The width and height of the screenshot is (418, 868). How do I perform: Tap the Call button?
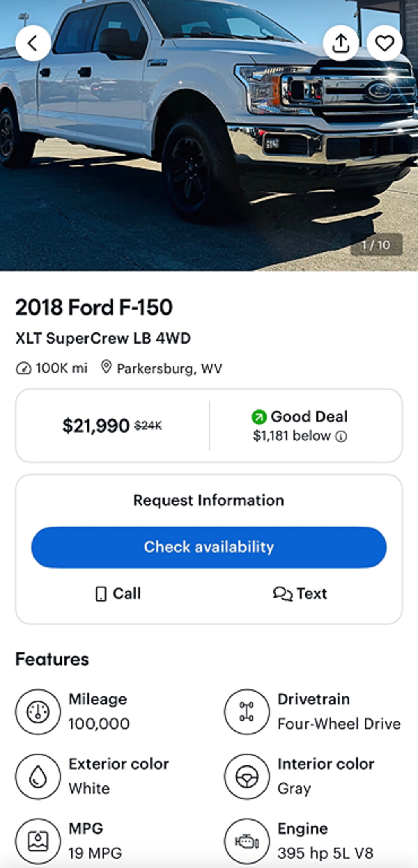118,594
